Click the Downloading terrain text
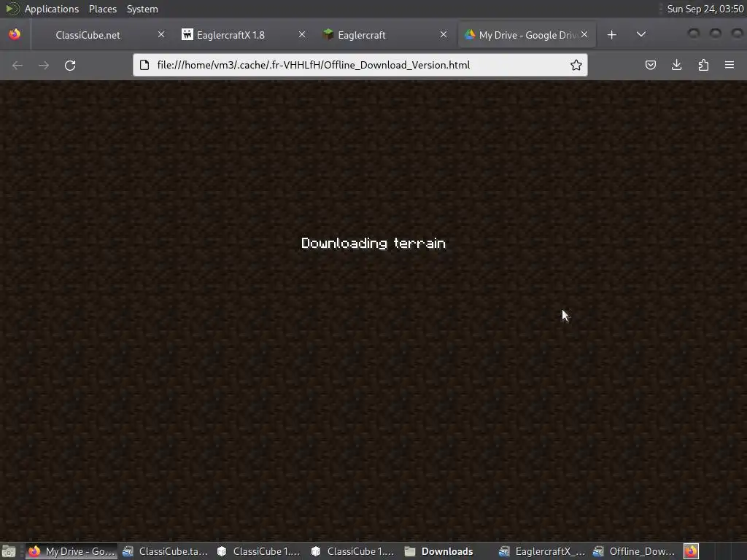 click(373, 244)
